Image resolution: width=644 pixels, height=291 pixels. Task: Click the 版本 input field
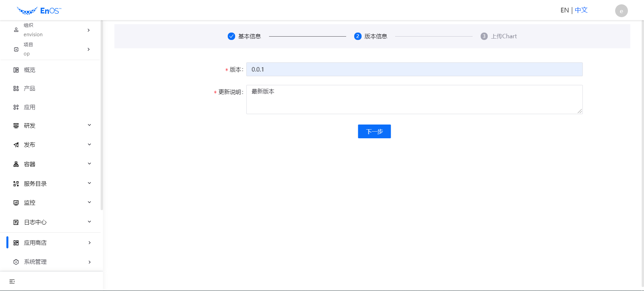click(414, 69)
